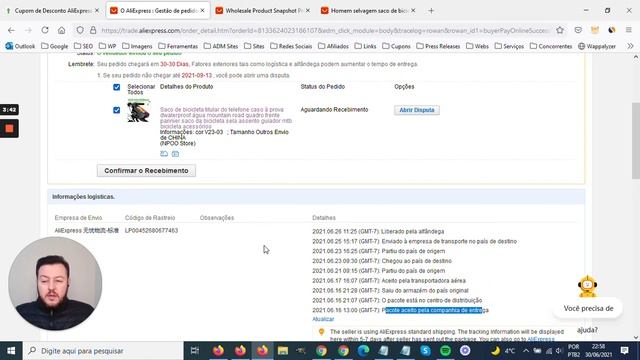Bookmark this page with the star
This screenshot has width=640, height=360.
click(560, 30)
